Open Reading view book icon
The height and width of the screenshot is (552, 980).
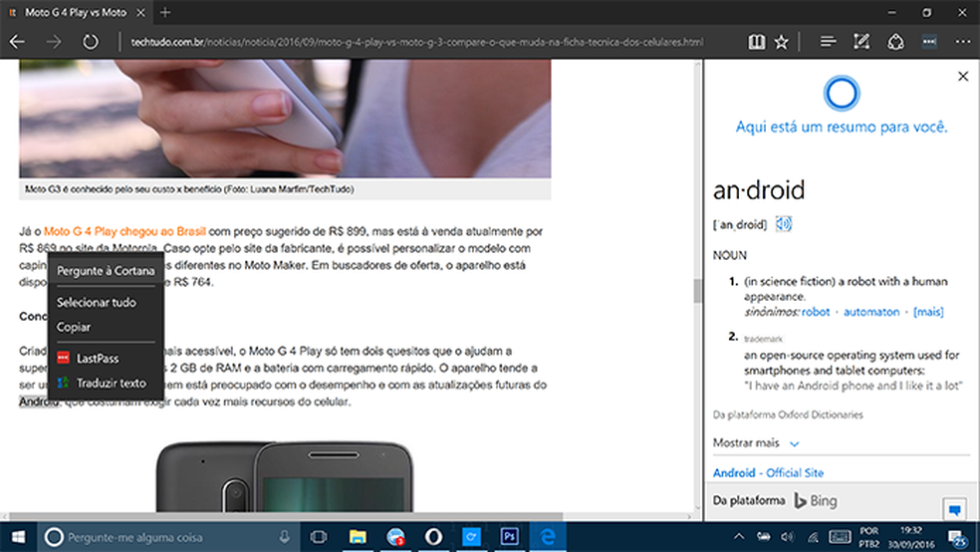[756, 42]
